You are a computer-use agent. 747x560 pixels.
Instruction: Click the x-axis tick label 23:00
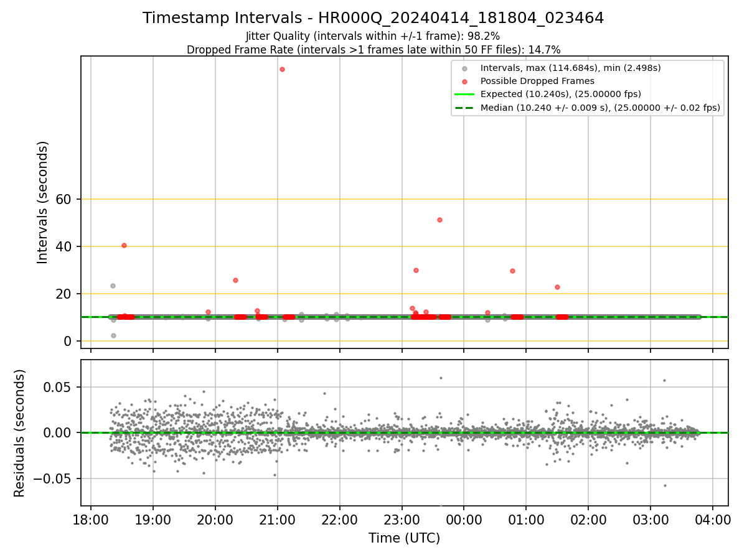[x=402, y=519]
